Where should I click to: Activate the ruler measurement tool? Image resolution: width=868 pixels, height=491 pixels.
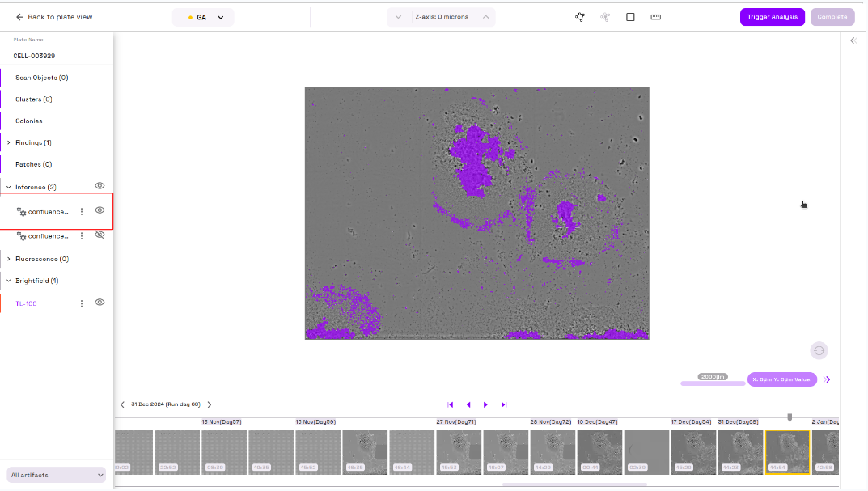[x=655, y=17]
